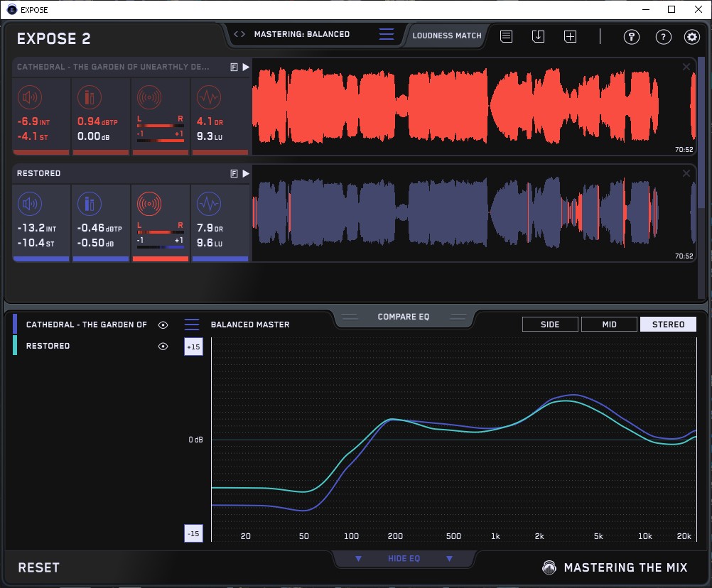Switch EQ view to Mid
This screenshot has width=712, height=588.
[609, 325]
